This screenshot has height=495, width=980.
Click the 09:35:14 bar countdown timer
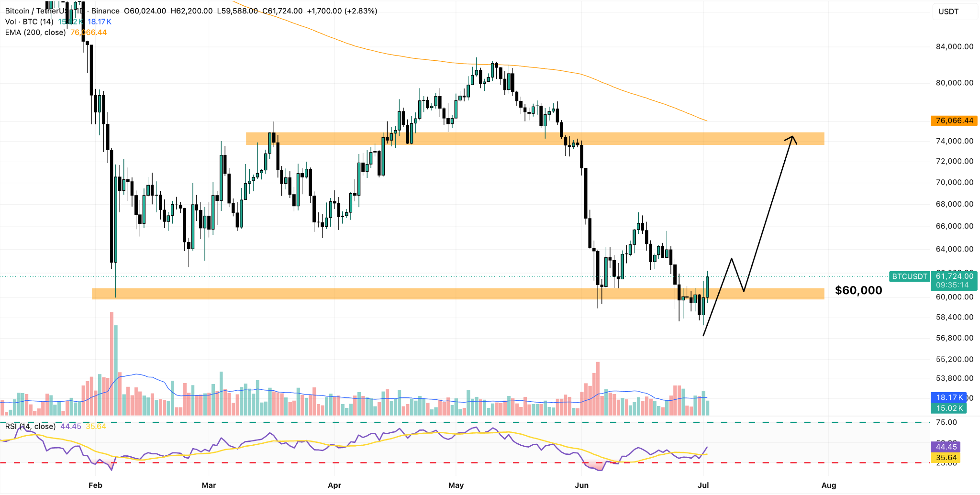click(x=952, y=285)
